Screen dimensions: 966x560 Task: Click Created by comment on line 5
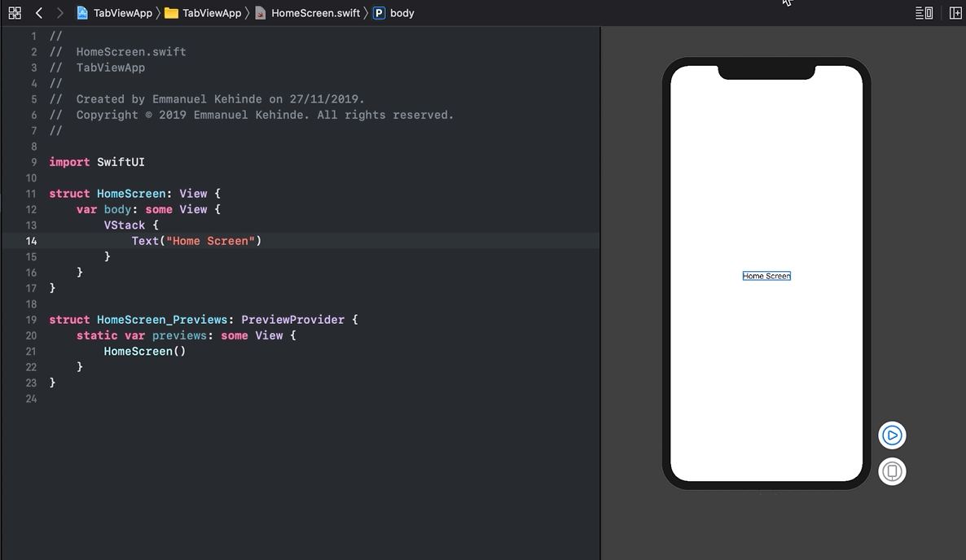click(x=207, y=99)
